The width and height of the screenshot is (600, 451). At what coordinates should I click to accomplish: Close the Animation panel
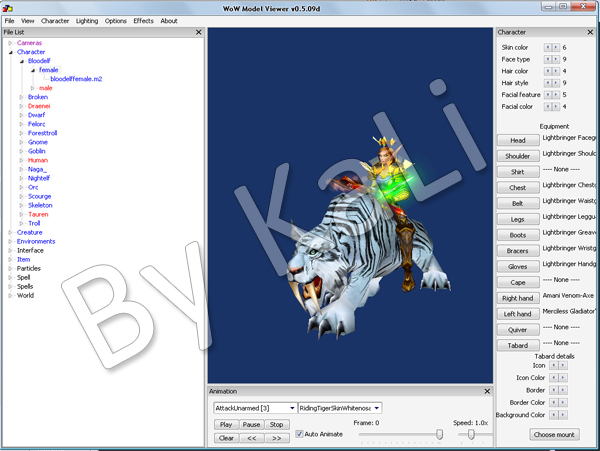coord(487,391)
